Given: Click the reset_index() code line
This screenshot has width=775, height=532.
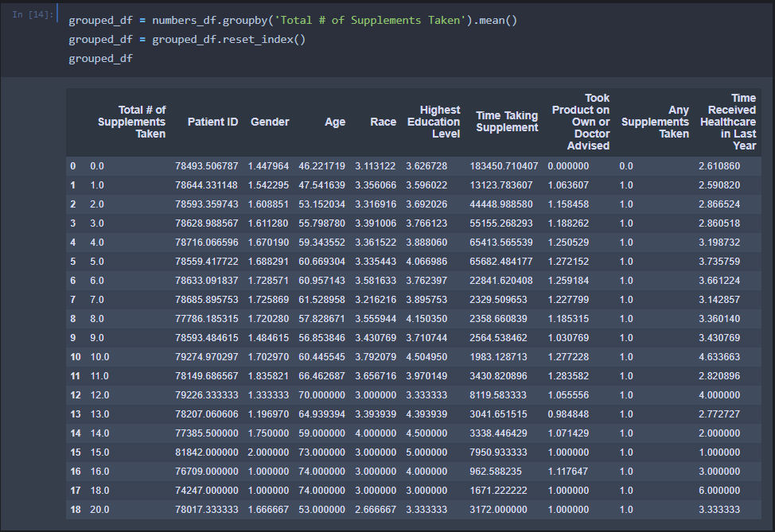Looking at the screenshot, I should click(x=187, y=40).
